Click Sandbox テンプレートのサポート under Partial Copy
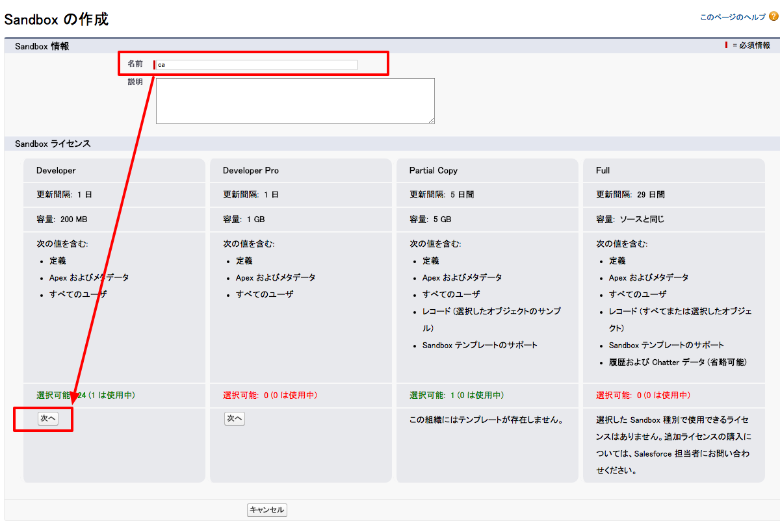 [480, 345]
